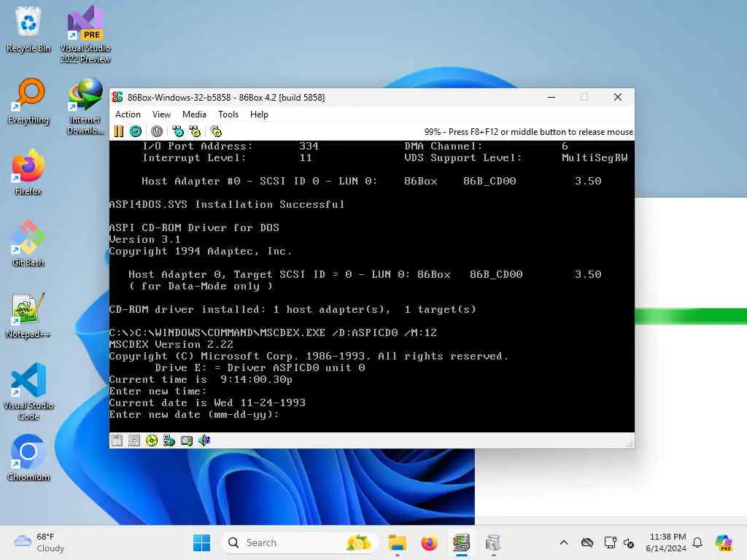747x560 pixels.
Task: Select the Git Bash desktop shortcut
Action: coord(28,244)
